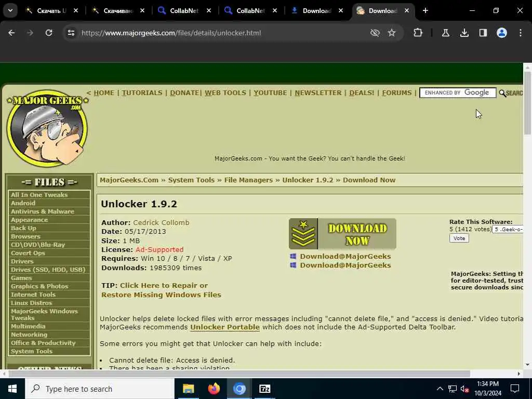The width and height of the screenshot is (532, 399).
Task: Open the Chrome profile avatar
Action: [x=502, y=33]
